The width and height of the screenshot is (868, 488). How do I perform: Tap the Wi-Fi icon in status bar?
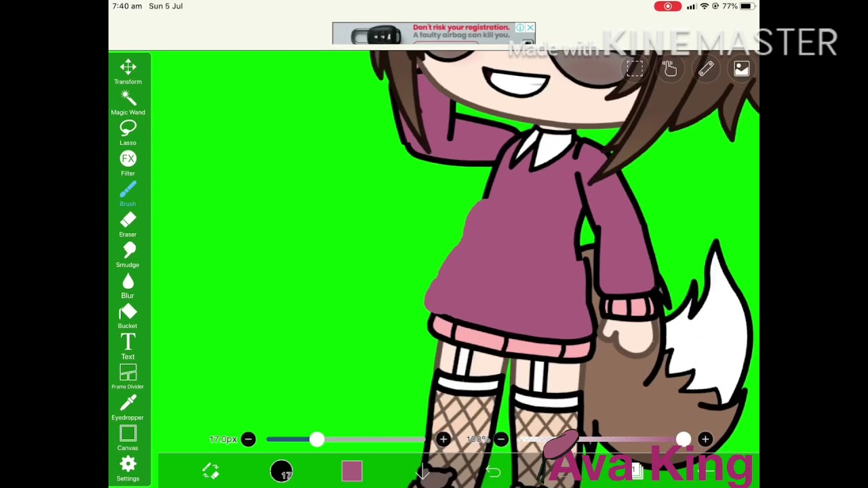705,6
